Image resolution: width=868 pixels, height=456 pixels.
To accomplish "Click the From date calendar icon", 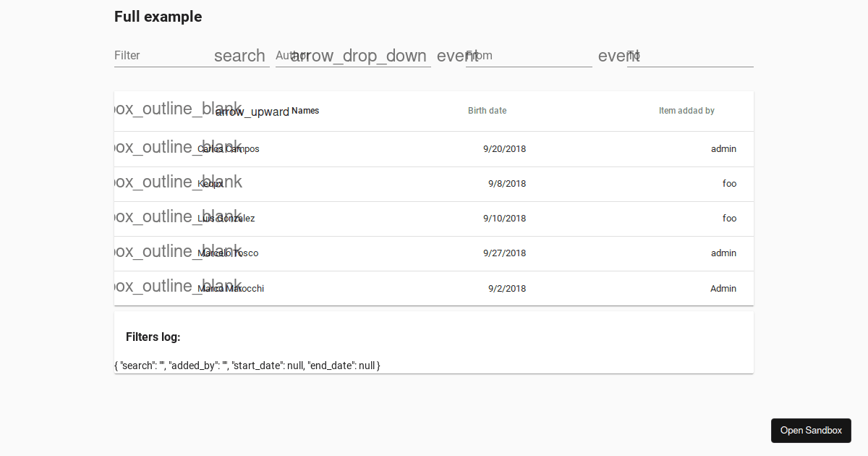I will click(x=456, y=56).
